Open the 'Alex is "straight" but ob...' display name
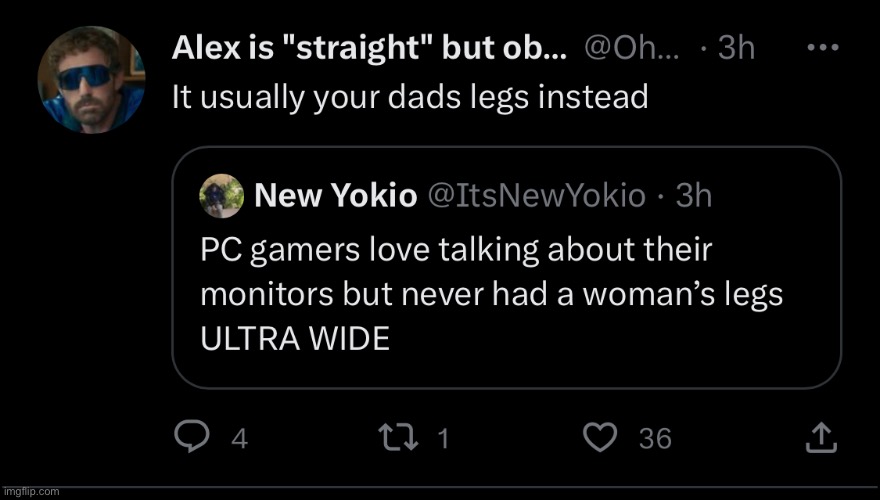880x500 pixels. (369, 48)
